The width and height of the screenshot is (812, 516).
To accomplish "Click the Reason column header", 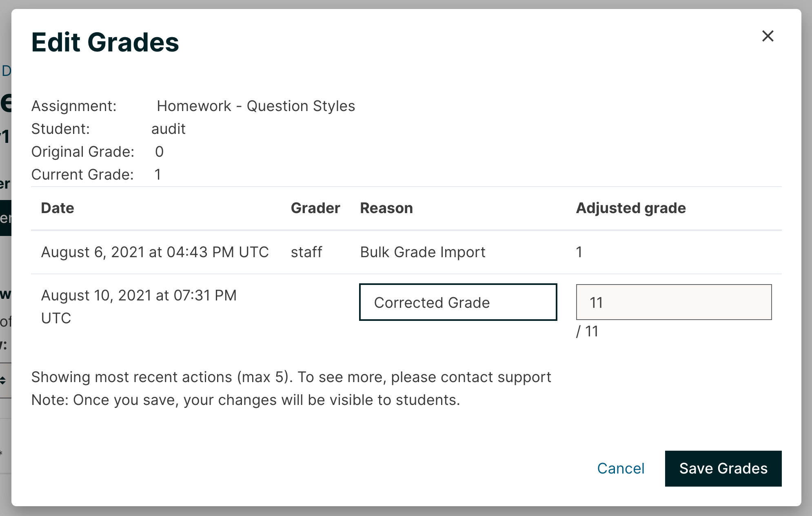I will coord(386,208).
